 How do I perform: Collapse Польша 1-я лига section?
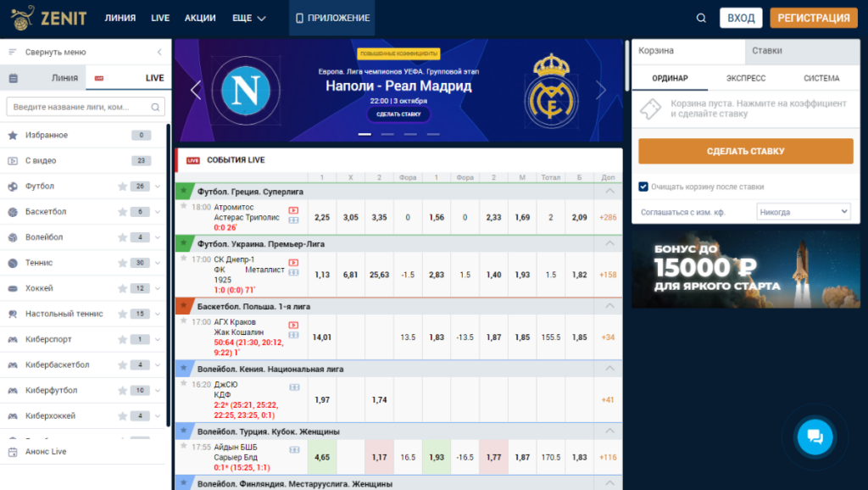[609, 306]
